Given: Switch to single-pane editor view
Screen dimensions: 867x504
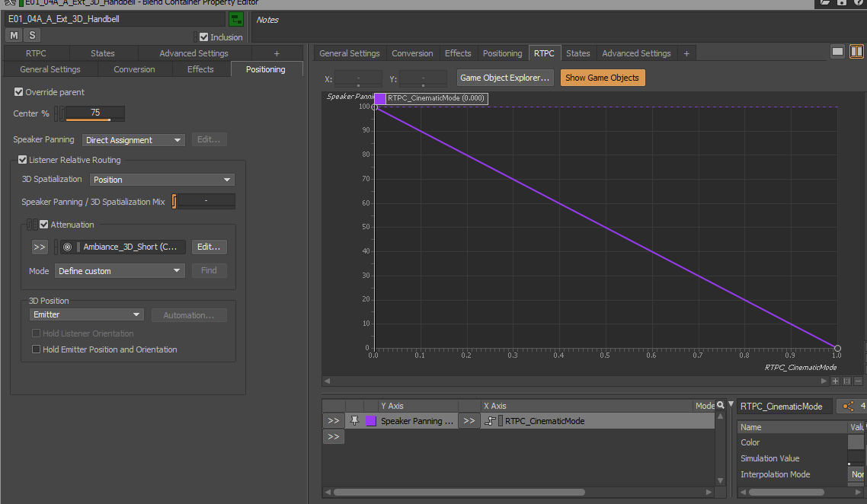Looking at the screenshot, I should click(838, 52).
